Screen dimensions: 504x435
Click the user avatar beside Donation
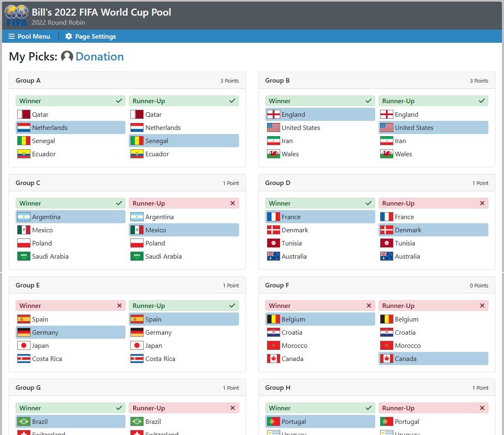point(67,56)
